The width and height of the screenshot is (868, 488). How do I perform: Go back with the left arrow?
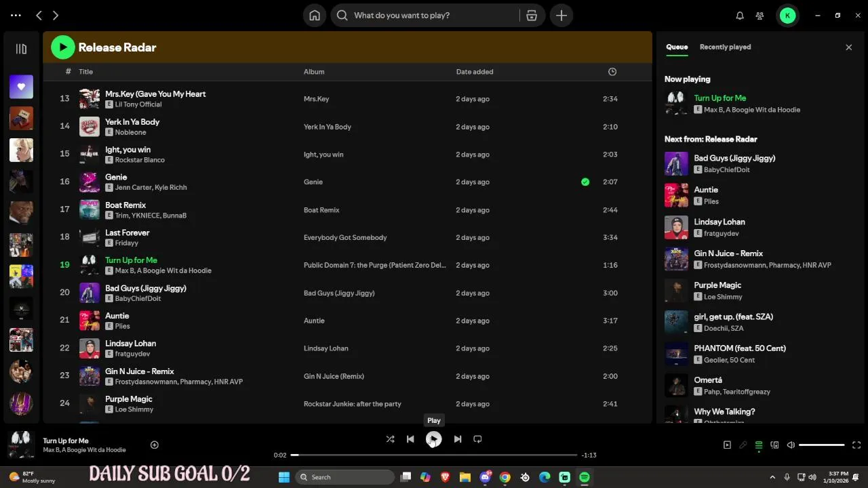[x=39, y=16]
